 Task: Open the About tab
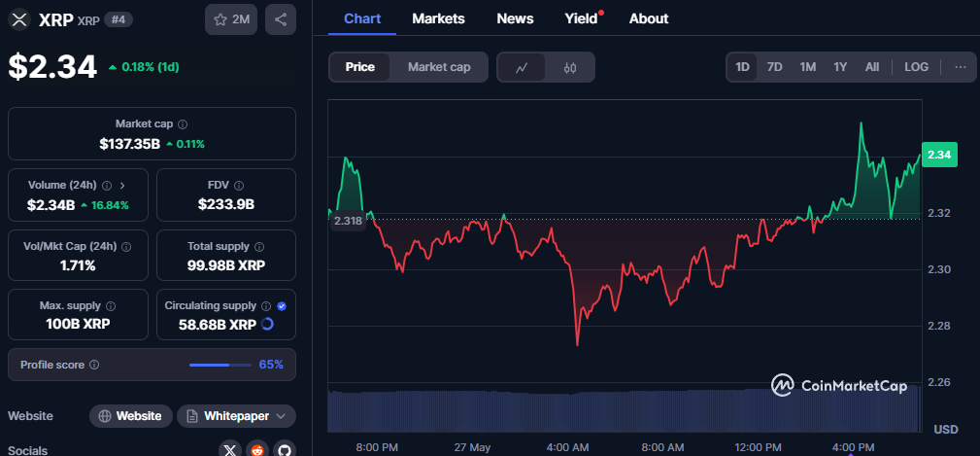[x=649, y=18]
